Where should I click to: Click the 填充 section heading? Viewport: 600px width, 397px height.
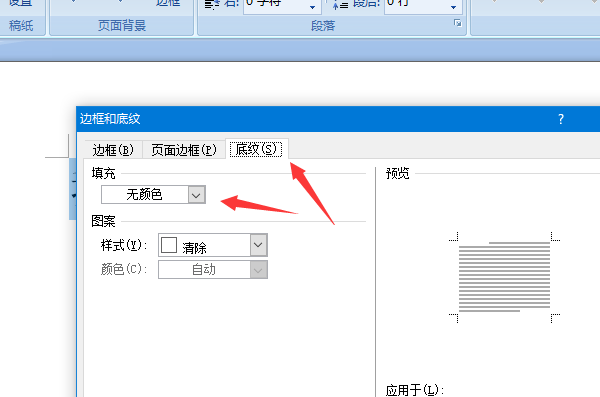[x=103, y=173]
